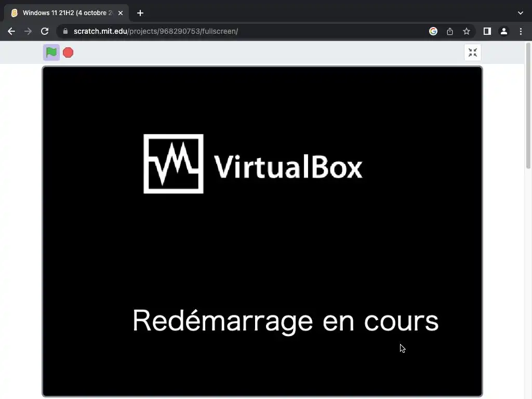Click the page vertical scrollbar
The width and height of the screenshot is (532, 399).
pos(528,105)
